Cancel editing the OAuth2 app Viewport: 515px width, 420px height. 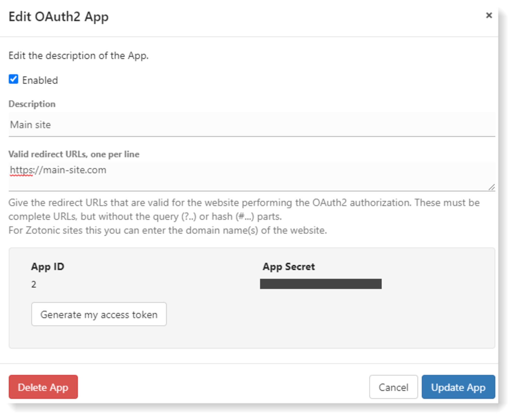pos(393,387)
